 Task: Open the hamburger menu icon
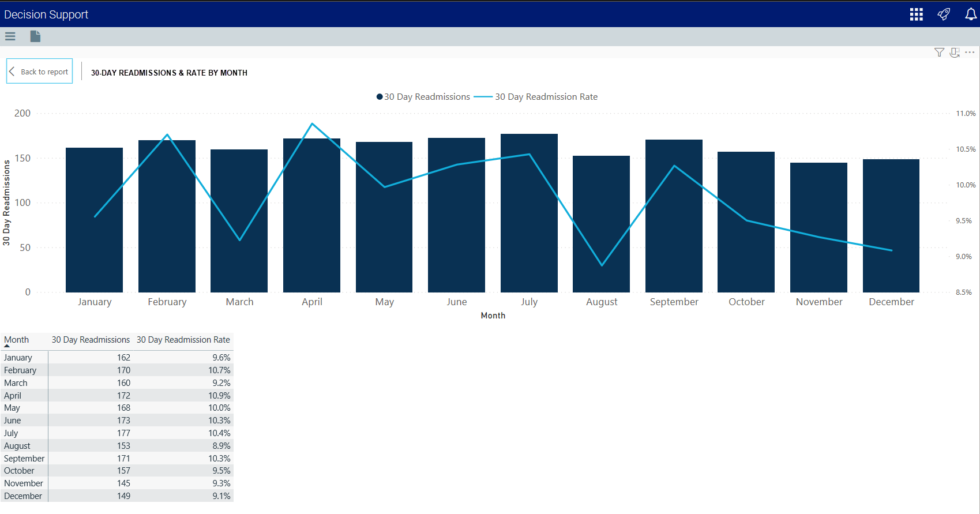10,36
